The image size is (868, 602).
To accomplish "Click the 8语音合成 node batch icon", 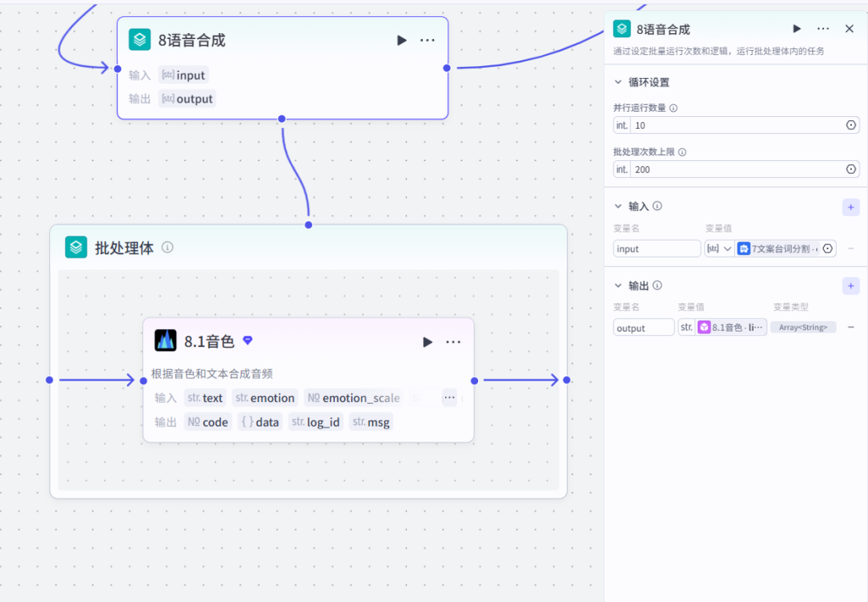I will pos(140,40).
